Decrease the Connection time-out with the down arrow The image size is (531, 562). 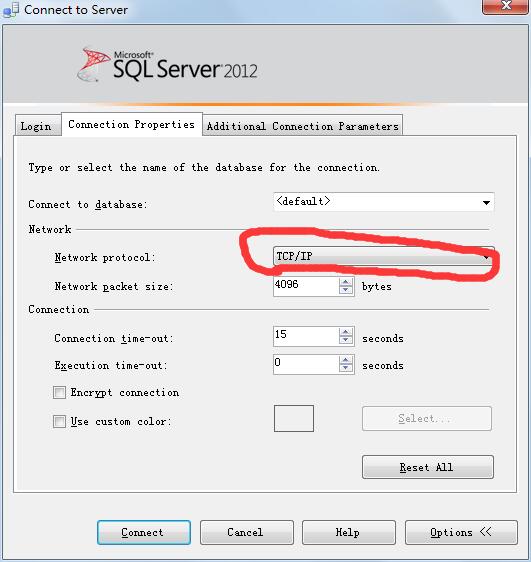pos(346,340)
